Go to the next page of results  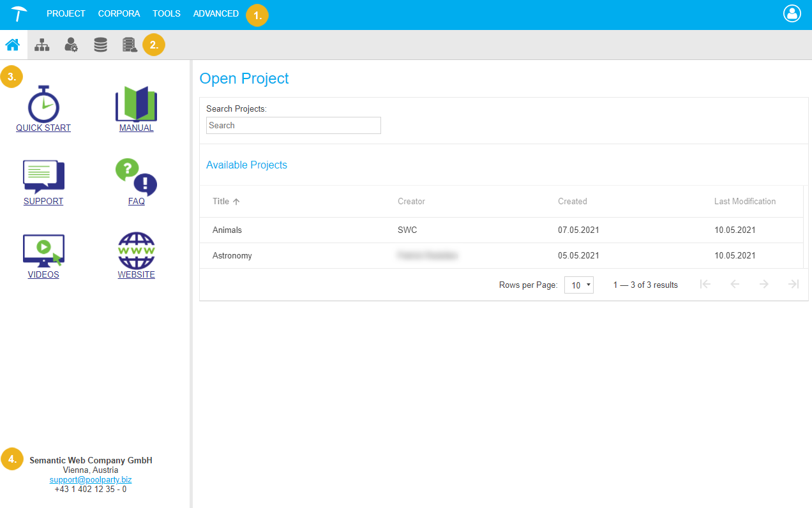pyautogui.click(x=763, y=285)
